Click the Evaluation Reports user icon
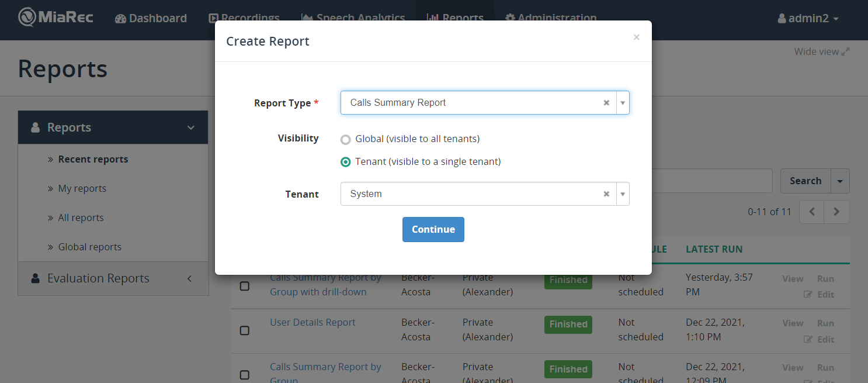This screenshot has height=383, width=868. click(36, 278)
